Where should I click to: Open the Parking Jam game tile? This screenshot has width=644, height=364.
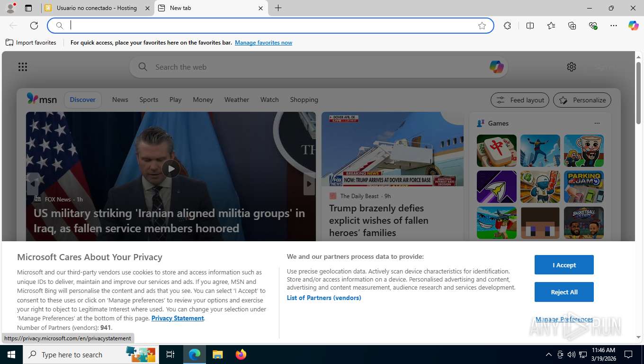tap(584, 187)
